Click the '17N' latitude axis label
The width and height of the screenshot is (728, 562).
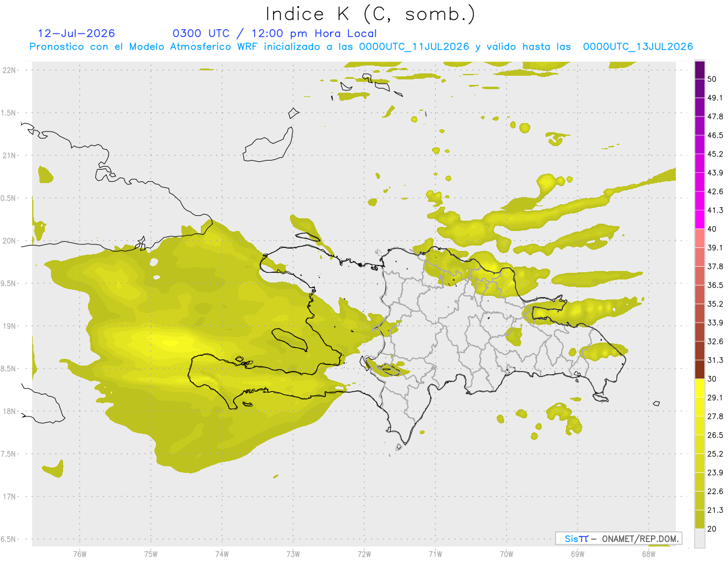pyautogui.click(x=10, y=497)
